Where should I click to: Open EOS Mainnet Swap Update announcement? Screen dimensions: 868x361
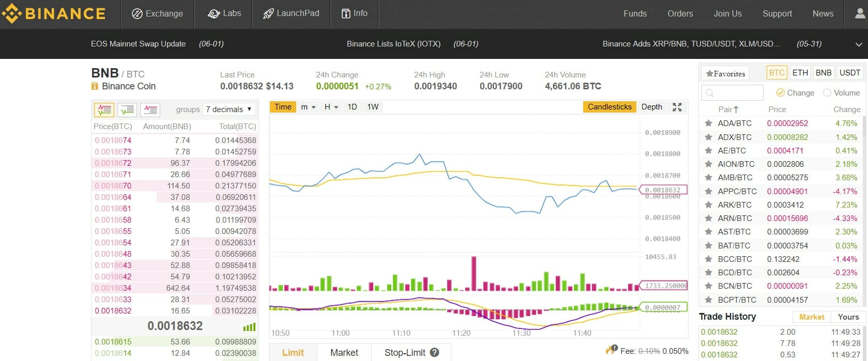point(138,44)
